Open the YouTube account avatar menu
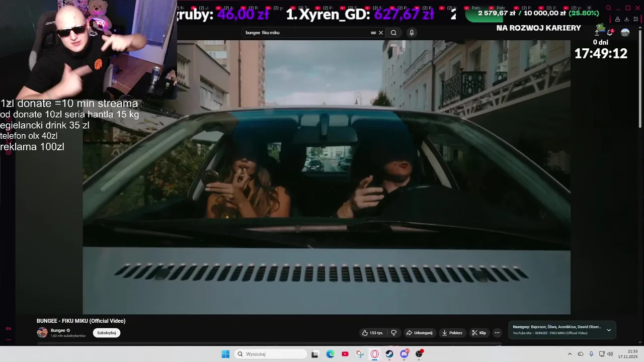 [x=625, y=33]
